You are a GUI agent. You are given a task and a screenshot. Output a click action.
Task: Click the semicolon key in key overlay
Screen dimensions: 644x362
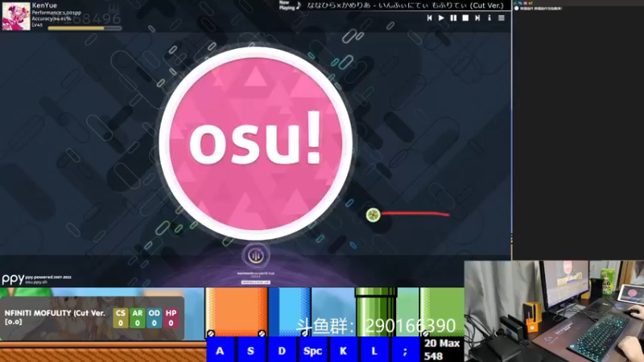tap(405, 351)
